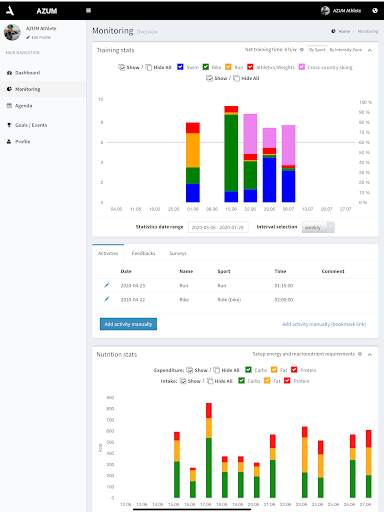This screenshot has width=384, height=512.
Task: Switch Training stats to By Sport
Action: [x=317, y=50]
